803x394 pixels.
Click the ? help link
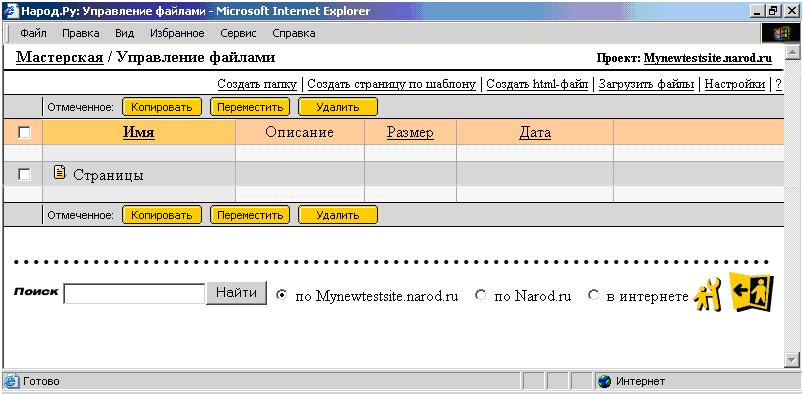click(x=778, y=84)
